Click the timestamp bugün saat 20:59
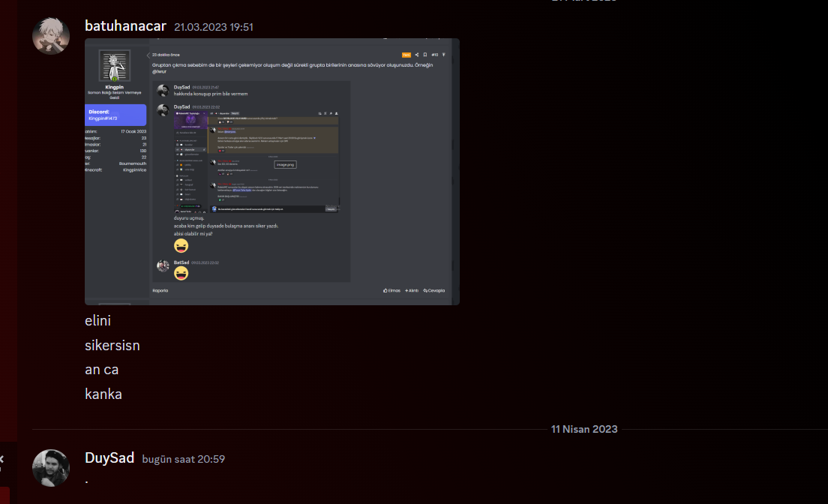Image resolution: width=828 pixels, height=504 pixels. [183, 459]
